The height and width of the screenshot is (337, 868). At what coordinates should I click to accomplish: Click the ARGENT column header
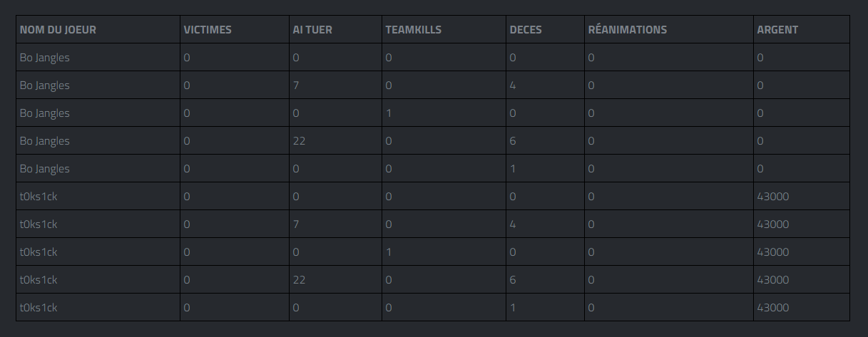click(x=777, y=30)
